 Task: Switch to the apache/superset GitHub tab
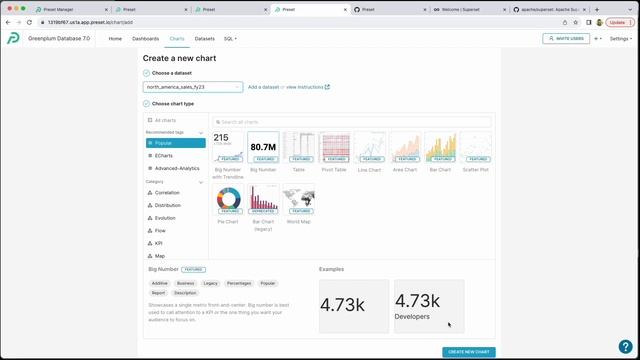pyautogui.click(x=549, y=9)
